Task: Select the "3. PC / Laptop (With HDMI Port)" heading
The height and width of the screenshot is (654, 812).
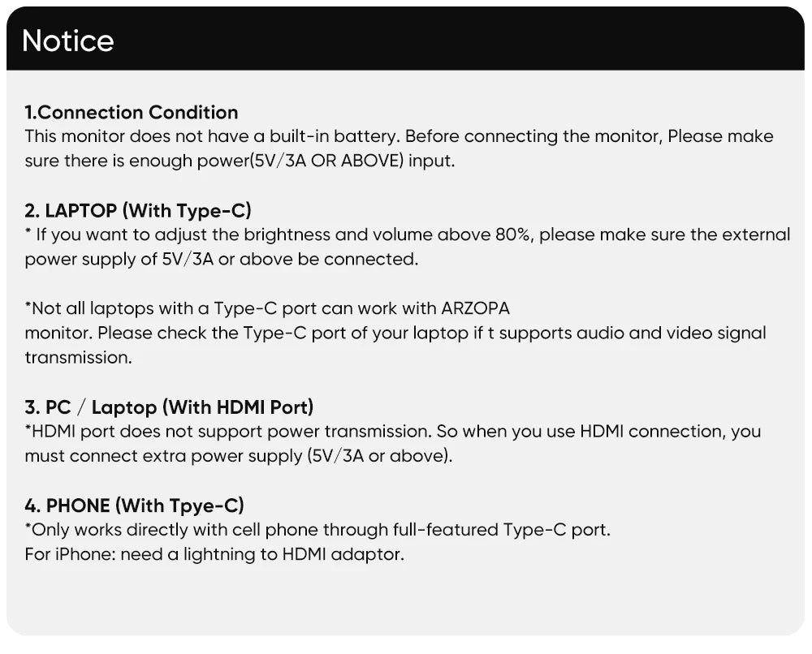Action: [x=169, y=407]
